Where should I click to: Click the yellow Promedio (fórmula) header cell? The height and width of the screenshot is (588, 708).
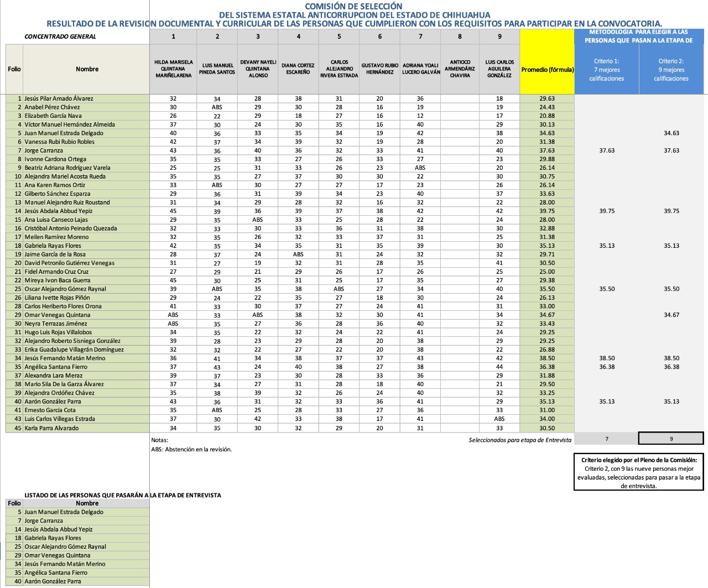click(x=547, y=70)
